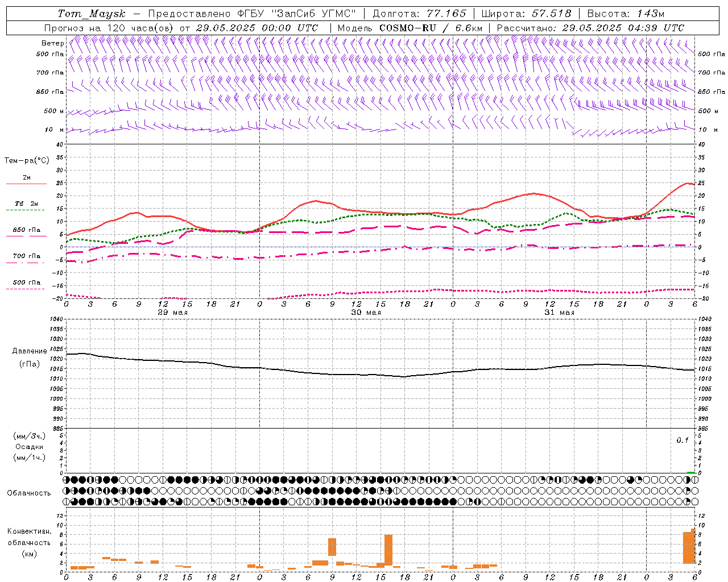Click "Прогноз на 120 часа(ов)" forecast length text
Viewport: 728px width, 582px height.
[x=109, y=28]
